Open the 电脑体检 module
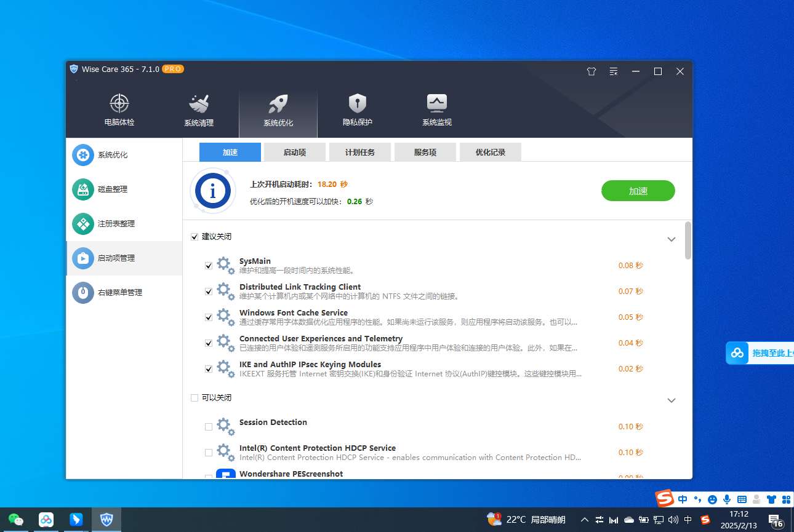Viewport: 794px width, 532px height. click(119, 110)
